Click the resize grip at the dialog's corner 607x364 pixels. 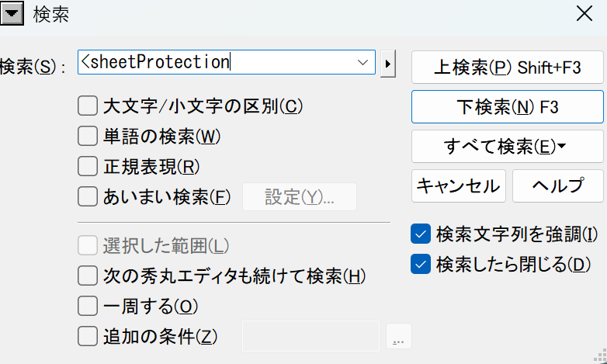coord(599,357)
